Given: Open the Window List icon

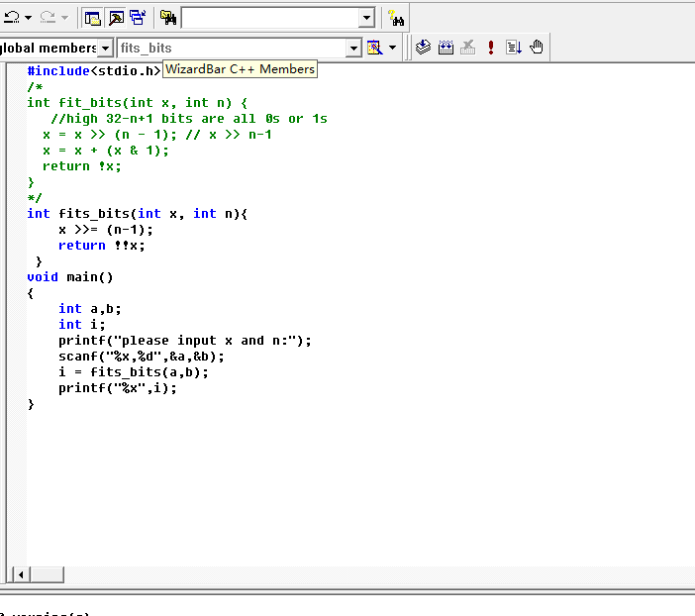Looking at the screenshot, I should pyautogui.click(x=139, y=18).
